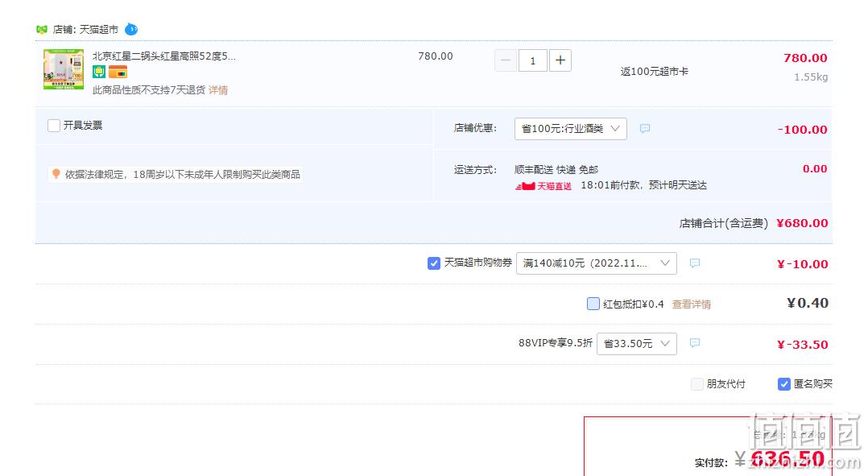
Task: Click the orange card icon under product title
Action: coord(118,72)
